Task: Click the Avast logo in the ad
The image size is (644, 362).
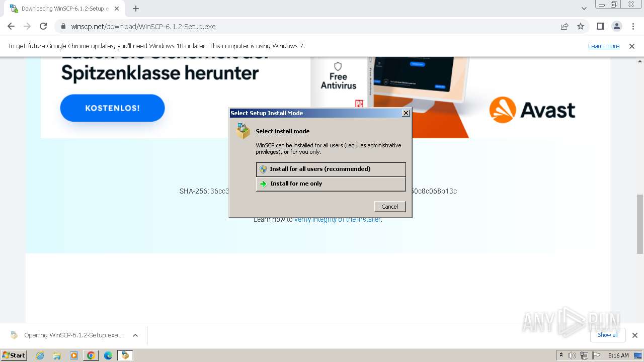Action: (x=532, y=110)
